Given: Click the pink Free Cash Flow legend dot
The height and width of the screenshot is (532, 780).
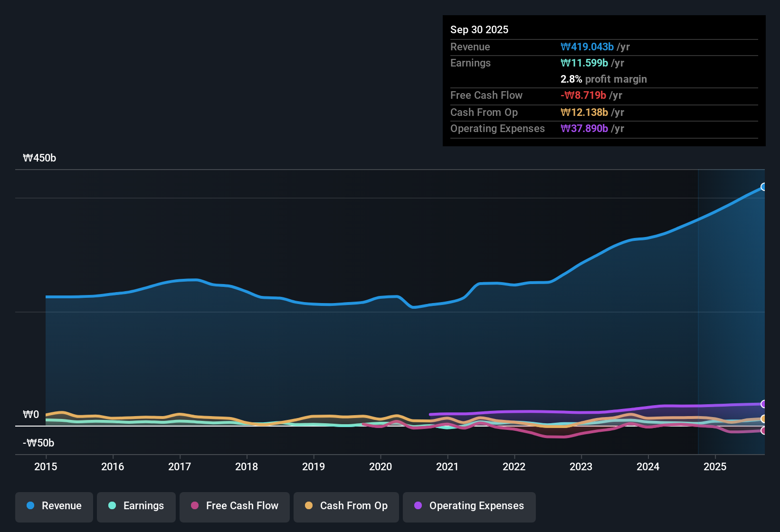Looking at the screenshot, I should [194, 506].
